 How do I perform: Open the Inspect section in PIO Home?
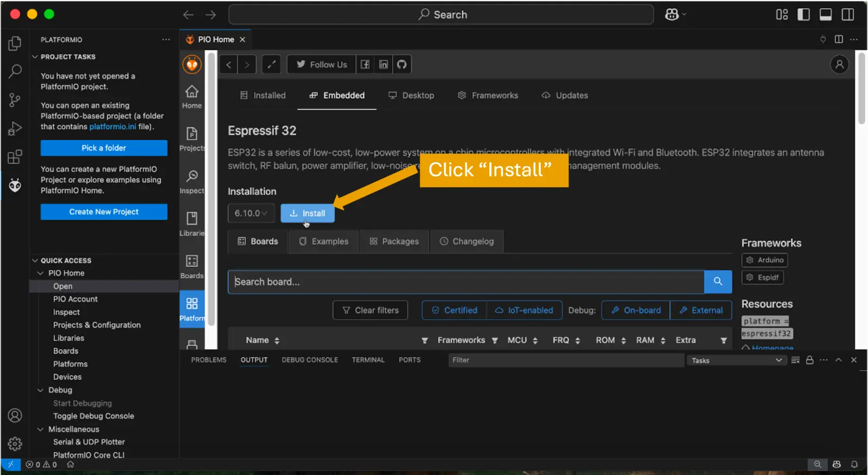tap(192, 182)
